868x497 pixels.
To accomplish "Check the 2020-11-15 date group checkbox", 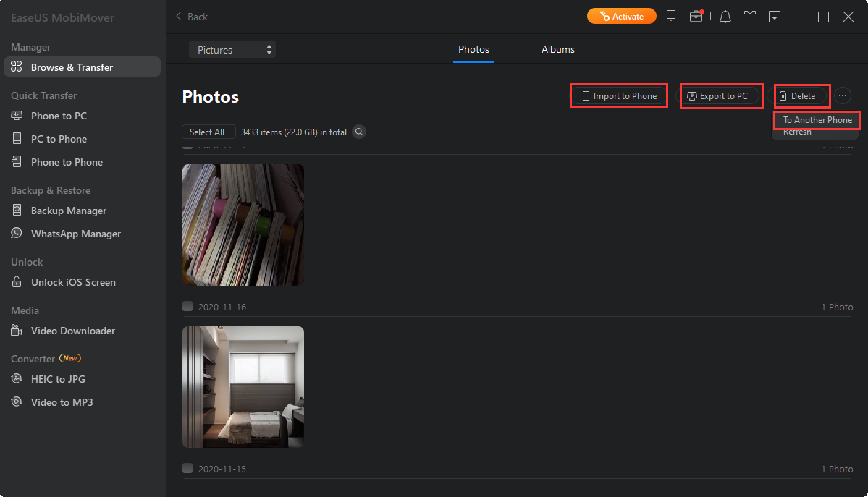I will [x=187, y=469].
